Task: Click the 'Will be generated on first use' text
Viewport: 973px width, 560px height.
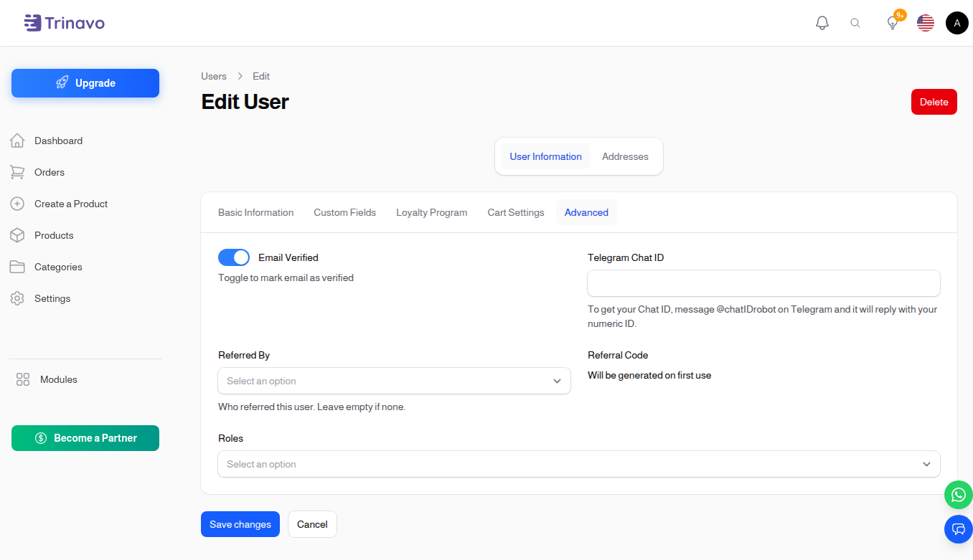Action: pos(649,375)
